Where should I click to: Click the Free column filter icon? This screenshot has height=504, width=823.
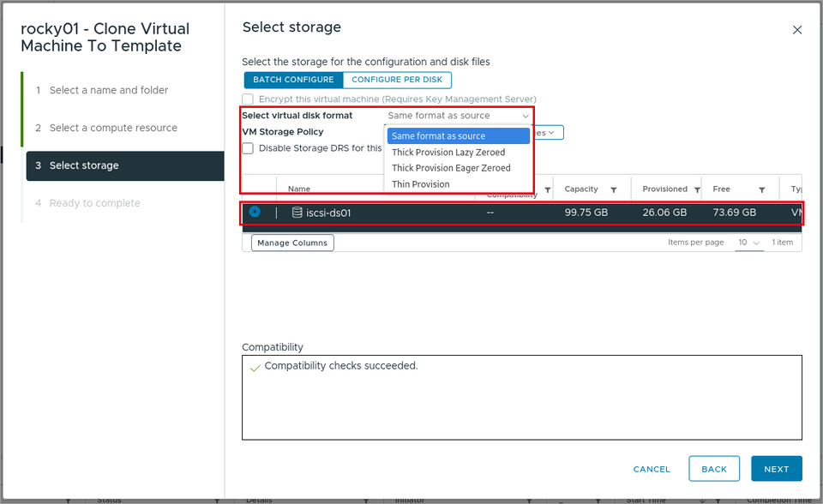click(761, 190)
